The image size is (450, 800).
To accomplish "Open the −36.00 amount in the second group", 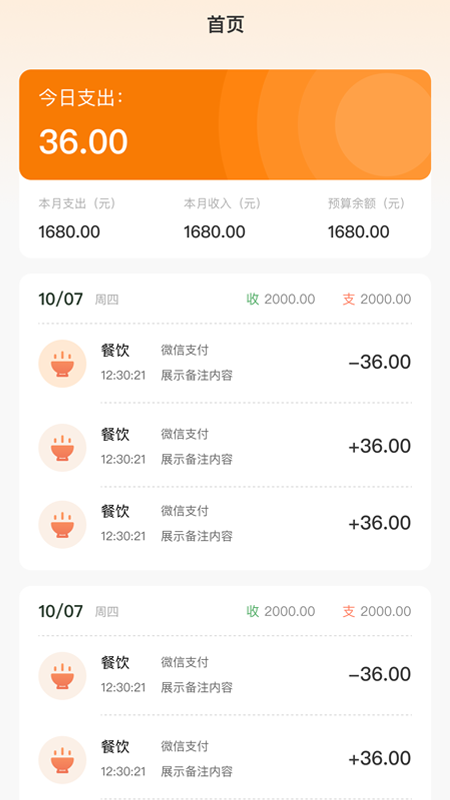I will coord(380,674).
